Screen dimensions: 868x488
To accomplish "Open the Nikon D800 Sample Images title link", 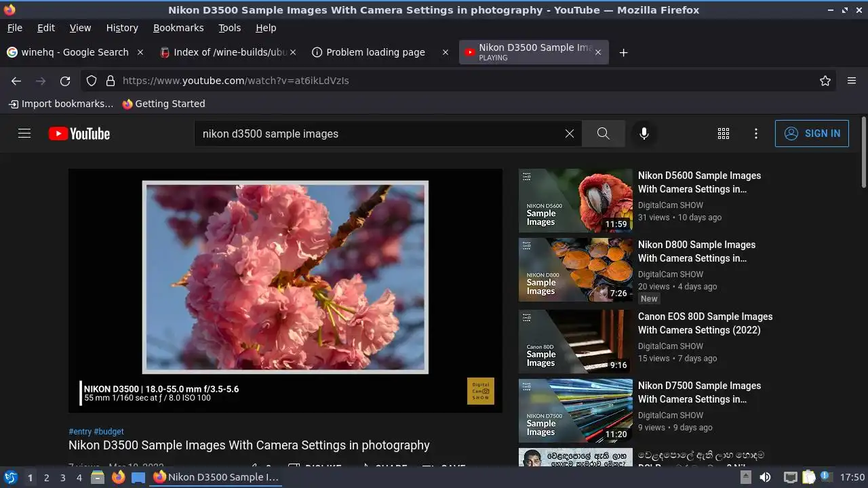I will click(x=696, y=251).
